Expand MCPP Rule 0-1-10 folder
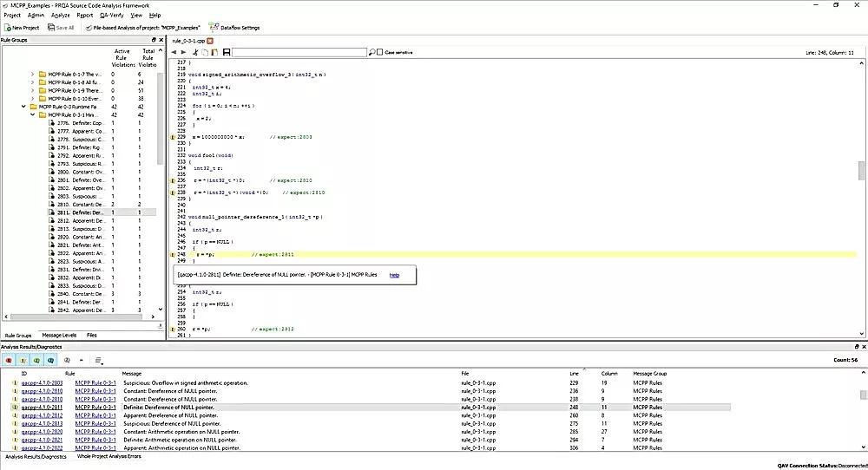Image resolution: width=868 pixels, height=470 pixels. tap(32, 99)
